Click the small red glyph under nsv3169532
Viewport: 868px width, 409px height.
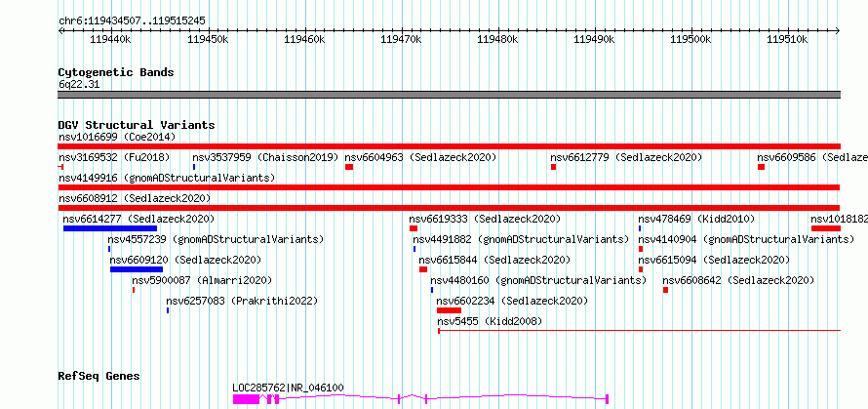pos(60,167)
